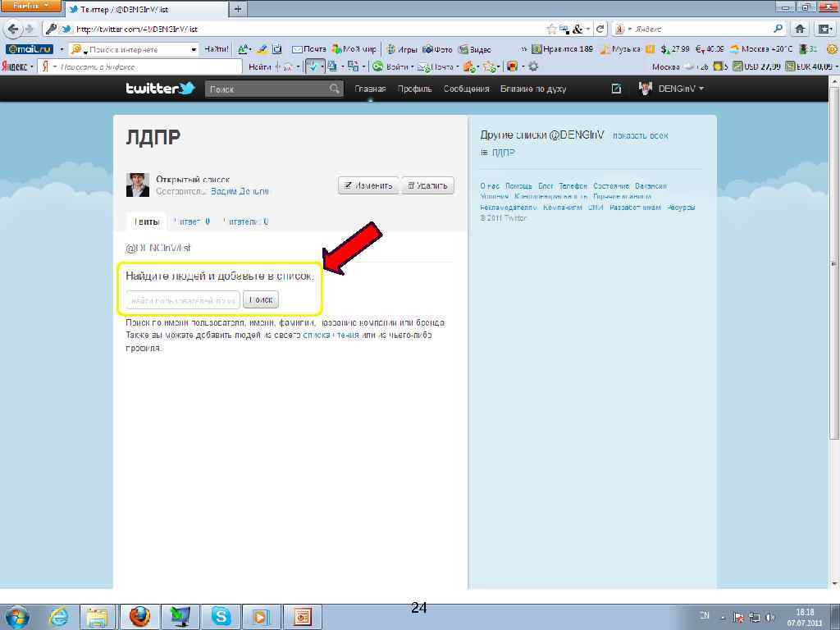Expand the EUR 40,09 dropdown arrow
Screen dimensions: 840x630
(836, 66)
